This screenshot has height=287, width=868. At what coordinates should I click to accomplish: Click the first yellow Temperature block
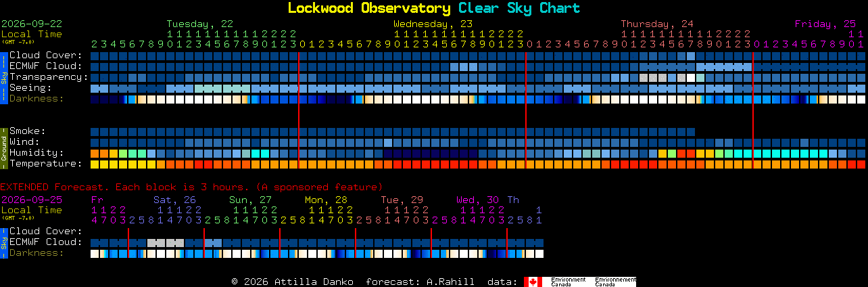[x=95, y=164]
